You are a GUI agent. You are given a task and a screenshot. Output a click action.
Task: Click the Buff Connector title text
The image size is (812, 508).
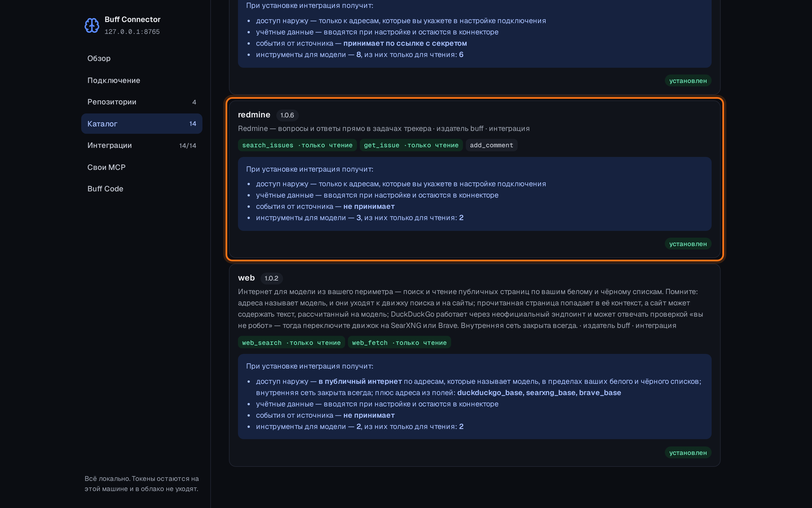(x=133, y=19)
